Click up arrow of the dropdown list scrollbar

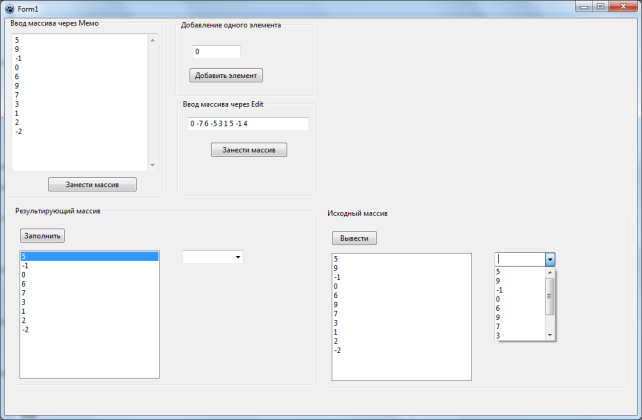coord(550,273)
